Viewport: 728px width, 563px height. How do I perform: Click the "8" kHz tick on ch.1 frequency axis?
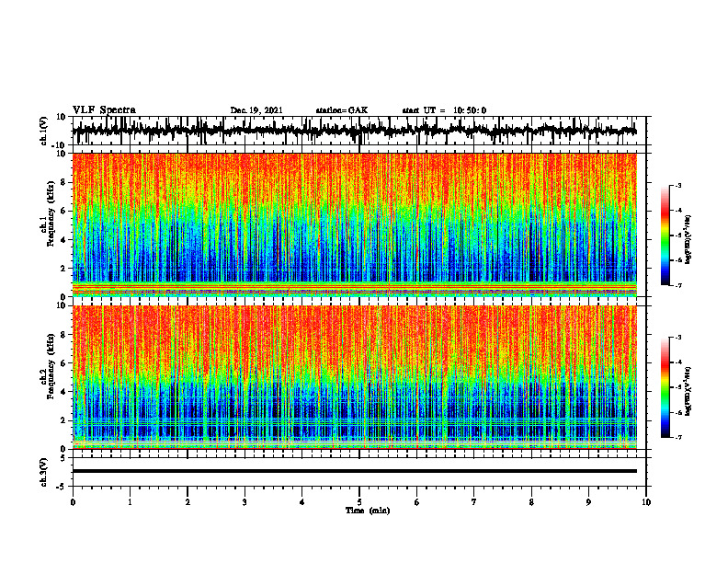pyautogui.click(x=63, y=182)
